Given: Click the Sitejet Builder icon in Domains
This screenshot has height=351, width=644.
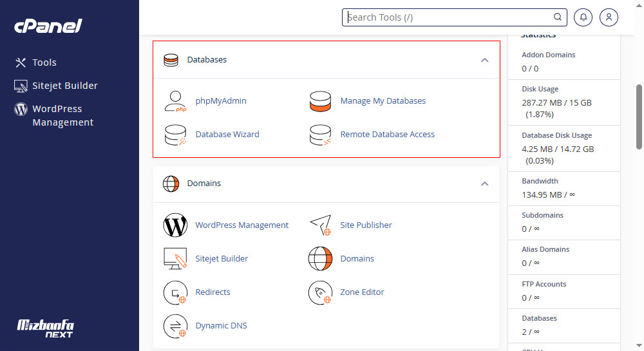Looking at the screenshot, I should [x=175, y=259].
